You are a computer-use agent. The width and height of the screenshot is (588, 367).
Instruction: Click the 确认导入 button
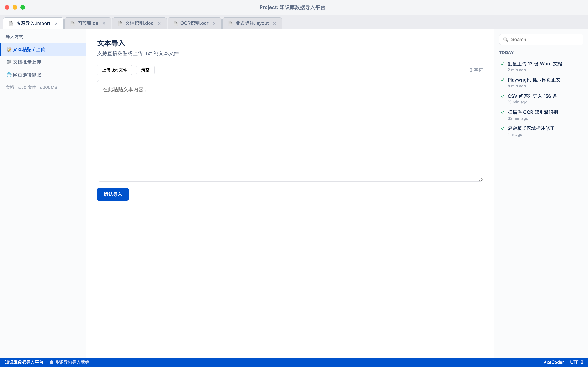click(x=113, y=194)
